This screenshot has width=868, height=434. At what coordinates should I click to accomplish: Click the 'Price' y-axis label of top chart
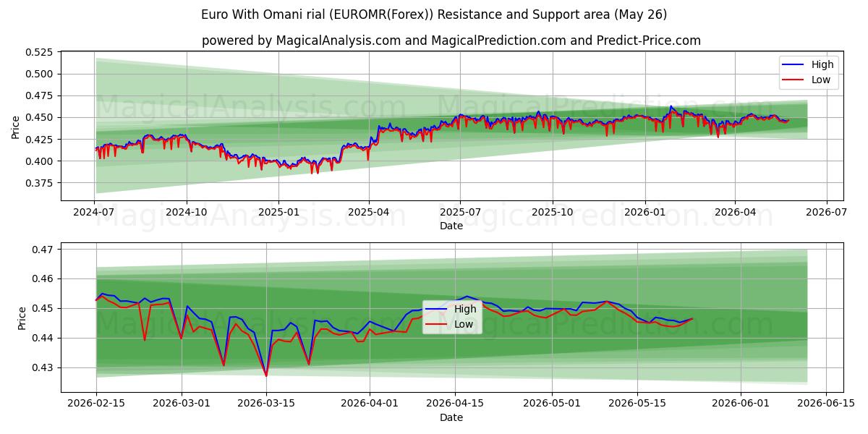[16, 126]
